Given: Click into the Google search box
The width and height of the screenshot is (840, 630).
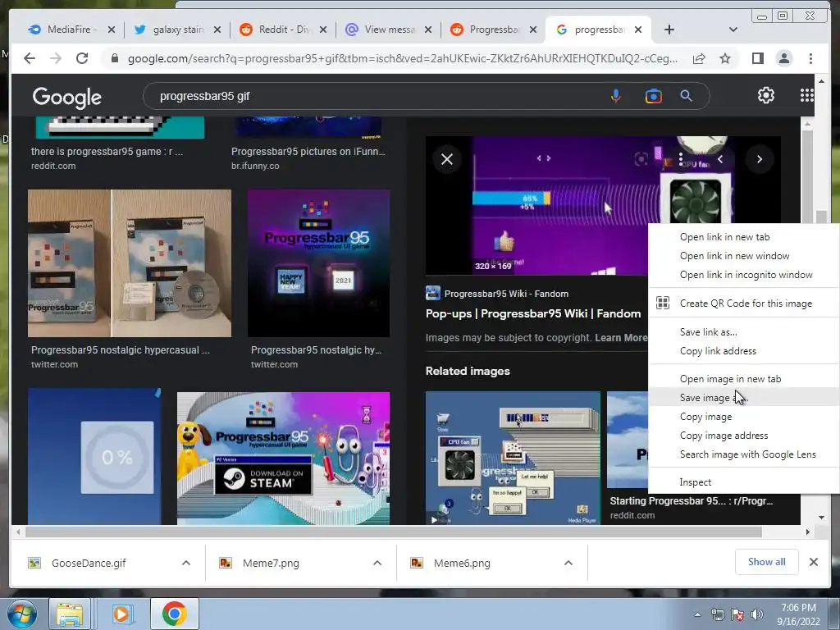Looking at the screenshot, I should 375,97.
